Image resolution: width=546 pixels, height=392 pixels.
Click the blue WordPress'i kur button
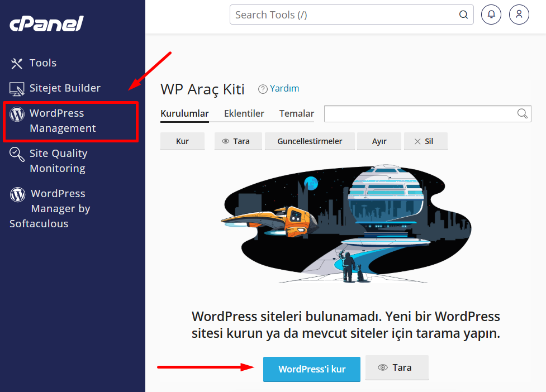pos(312,369)
